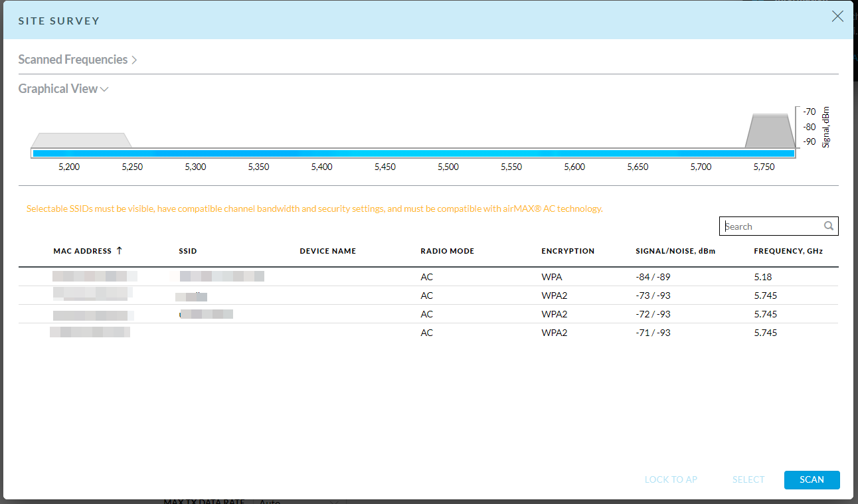Click the SELECT button
Image resolution: width=858 pixels, height=504 pixels.
[x=748, y=479]
